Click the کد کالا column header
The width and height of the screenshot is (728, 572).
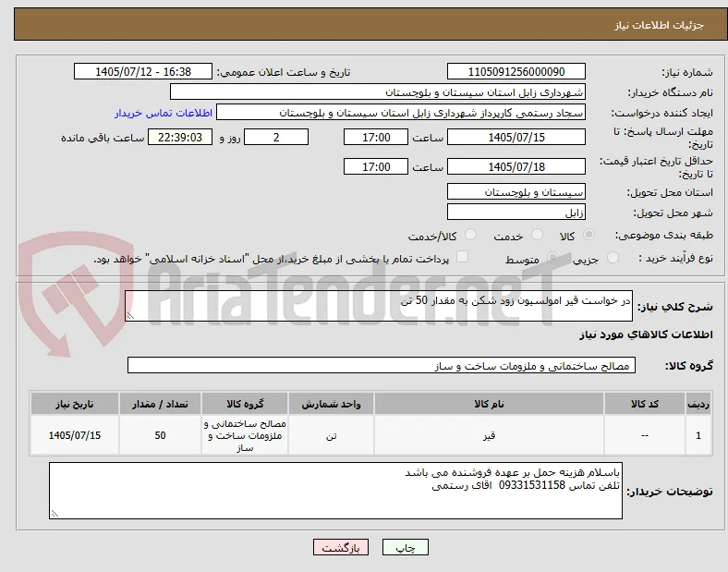tap(645, 404)
